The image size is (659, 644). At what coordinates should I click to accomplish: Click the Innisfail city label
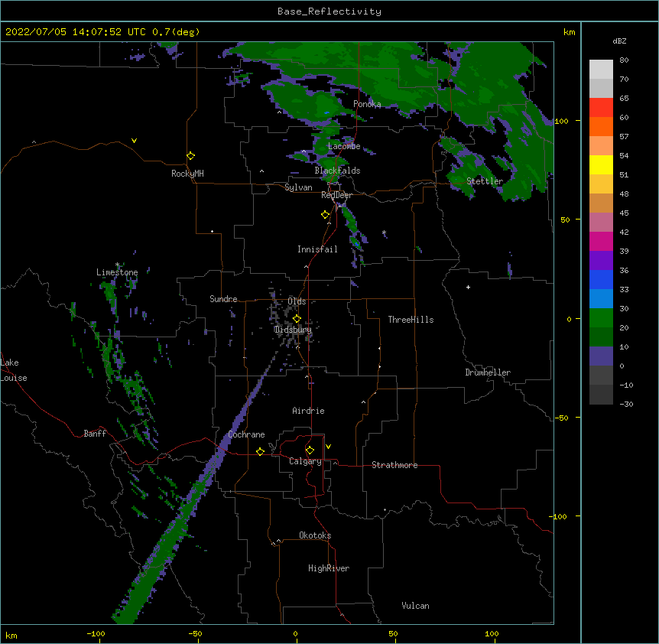[x=317, y=249]
